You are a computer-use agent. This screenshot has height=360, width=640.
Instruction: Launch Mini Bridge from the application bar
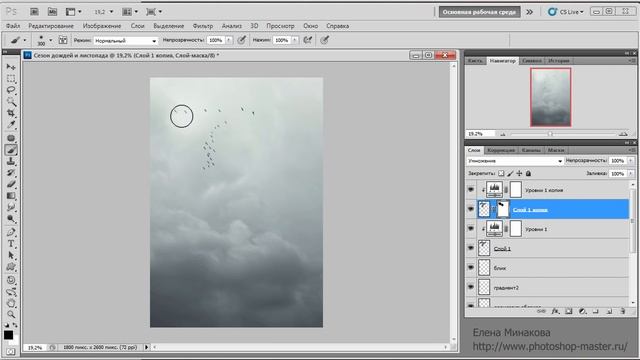pyautogui.click(x=52, y=12)
